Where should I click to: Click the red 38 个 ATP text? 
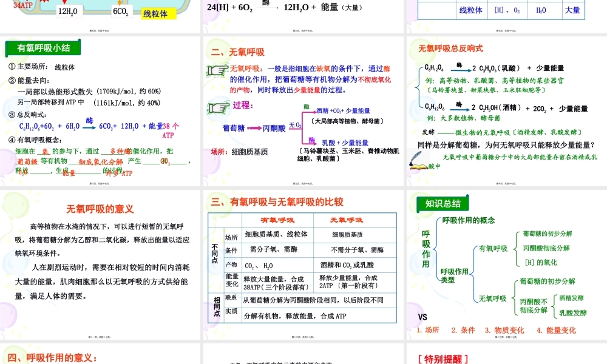click(x=171, y=130)
